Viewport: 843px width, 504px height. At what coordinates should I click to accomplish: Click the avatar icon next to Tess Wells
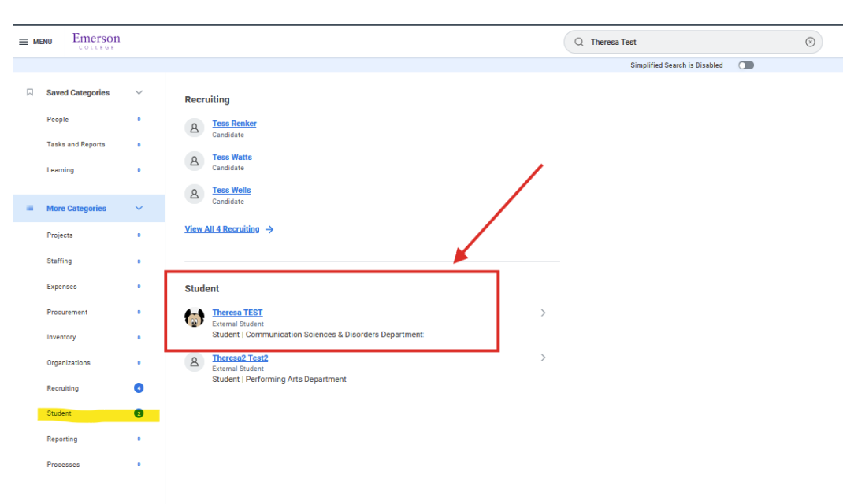point(195,194)
